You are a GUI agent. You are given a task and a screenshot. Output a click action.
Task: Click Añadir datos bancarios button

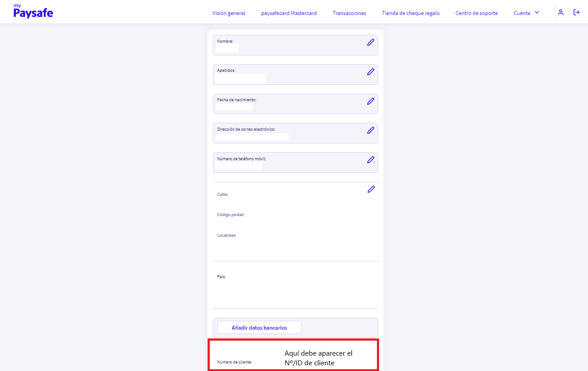point(259,327)
